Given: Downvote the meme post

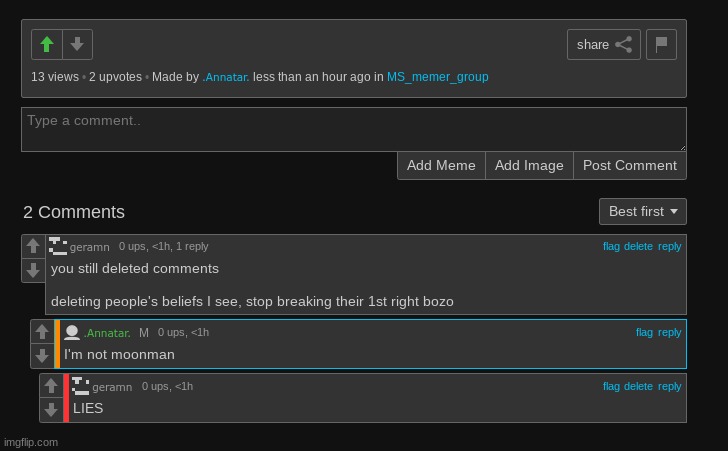Looking at the screenshot, I should point(78,45).
